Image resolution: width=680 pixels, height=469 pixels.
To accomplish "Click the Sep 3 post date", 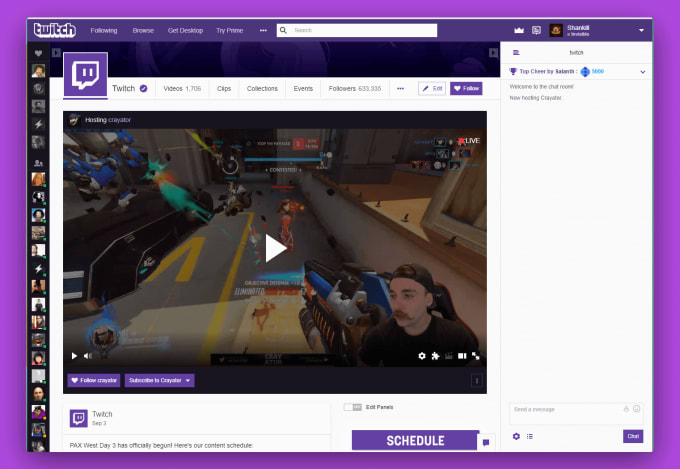I will pos(99,423).
